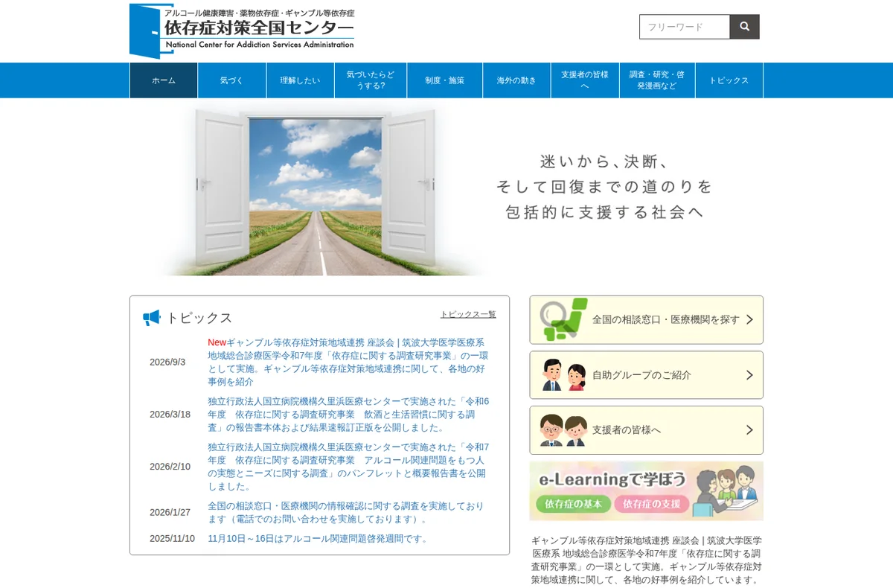This screenshot has width=893, height=588.
Task: Click the date 2026/9/3
Action: pyautogui.click(x=167, y=362)
